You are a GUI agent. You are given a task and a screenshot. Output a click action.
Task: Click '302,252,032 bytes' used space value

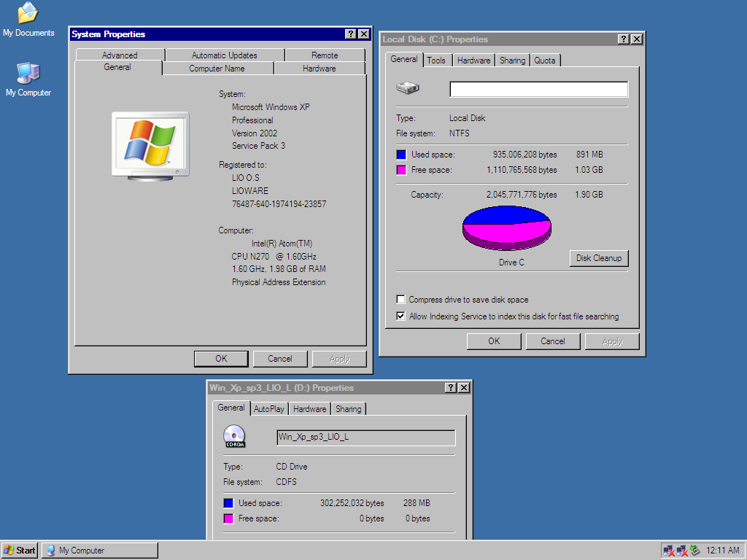[352, 503]
